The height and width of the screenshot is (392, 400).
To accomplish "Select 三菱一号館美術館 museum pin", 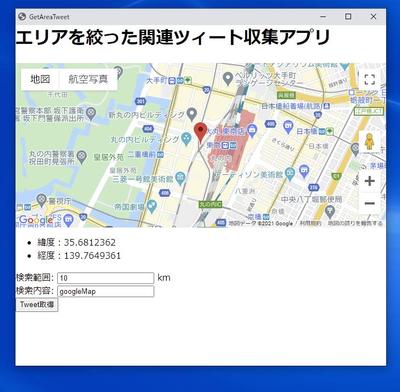I will click(180, 178).
